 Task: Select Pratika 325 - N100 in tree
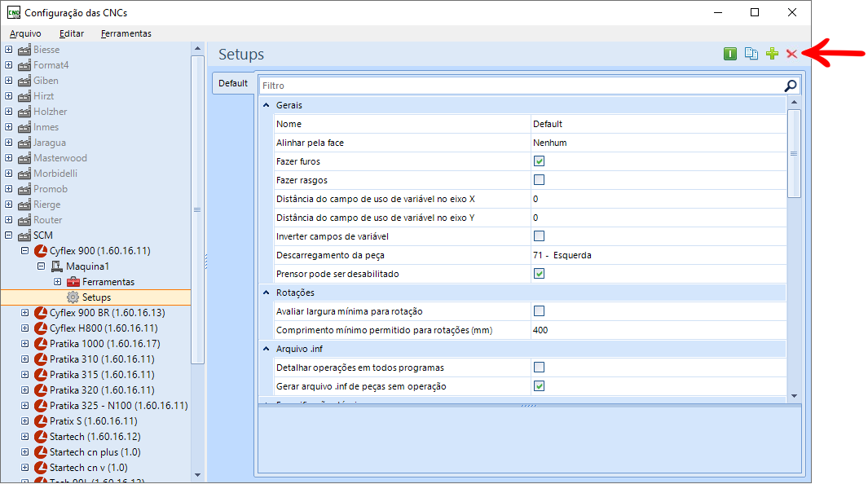click(x=118, y=406)
